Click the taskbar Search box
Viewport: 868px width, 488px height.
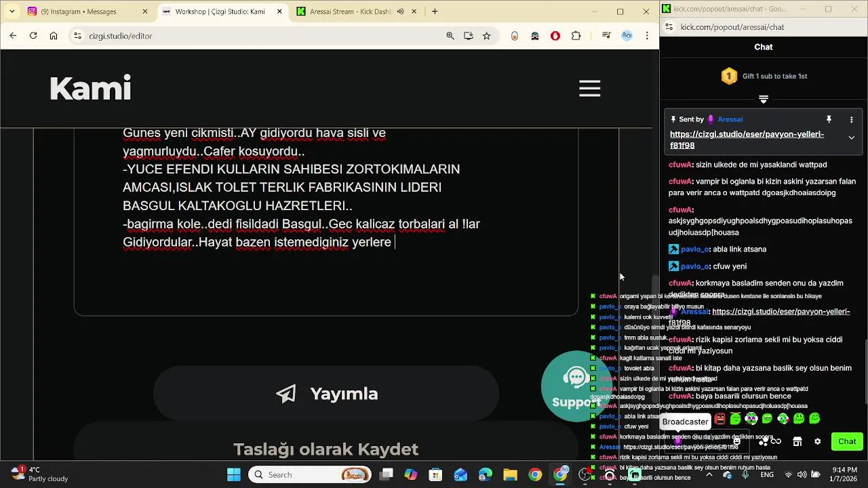tap(311, 474)
